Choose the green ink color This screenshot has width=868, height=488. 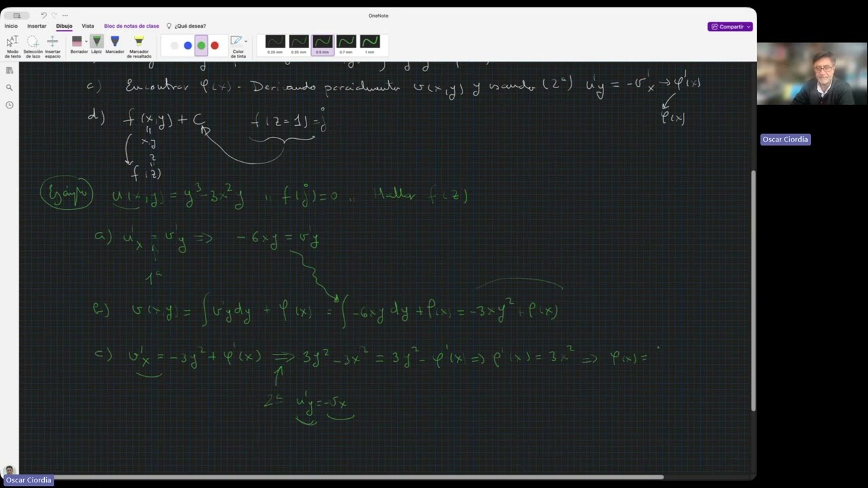pyautogui.click(x=201, y=45)
